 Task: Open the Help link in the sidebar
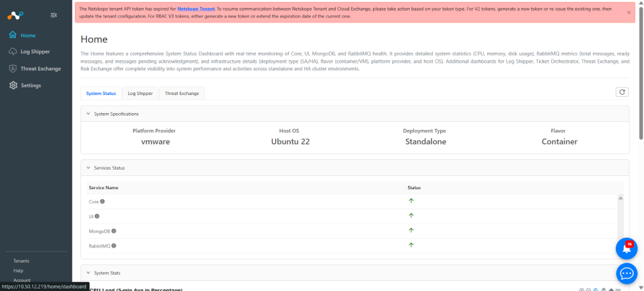point(18,270)
